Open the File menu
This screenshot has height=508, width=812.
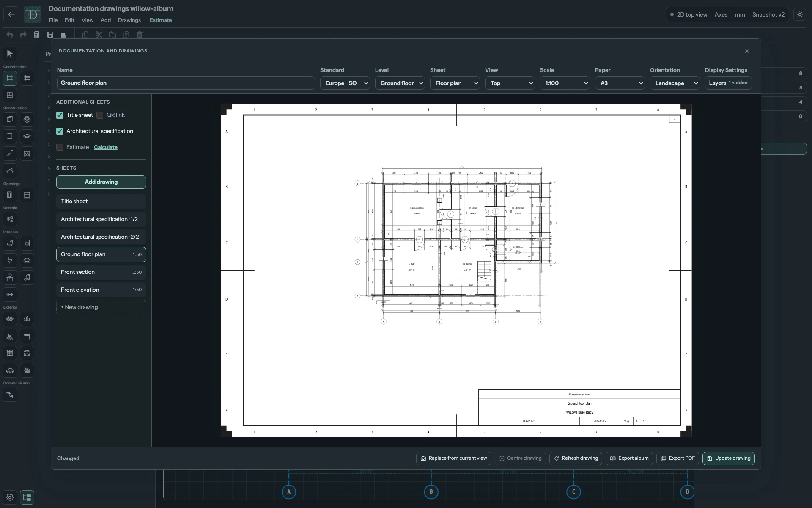click(53, 20)
